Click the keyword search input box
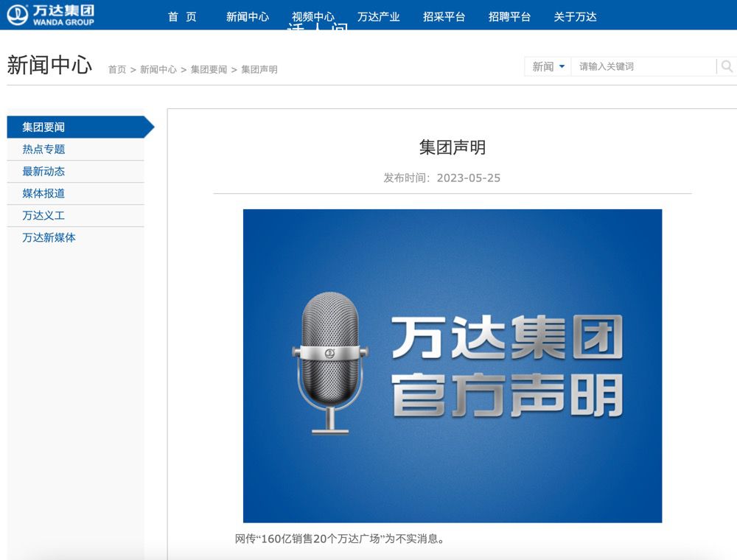 (x=641, y=66)
